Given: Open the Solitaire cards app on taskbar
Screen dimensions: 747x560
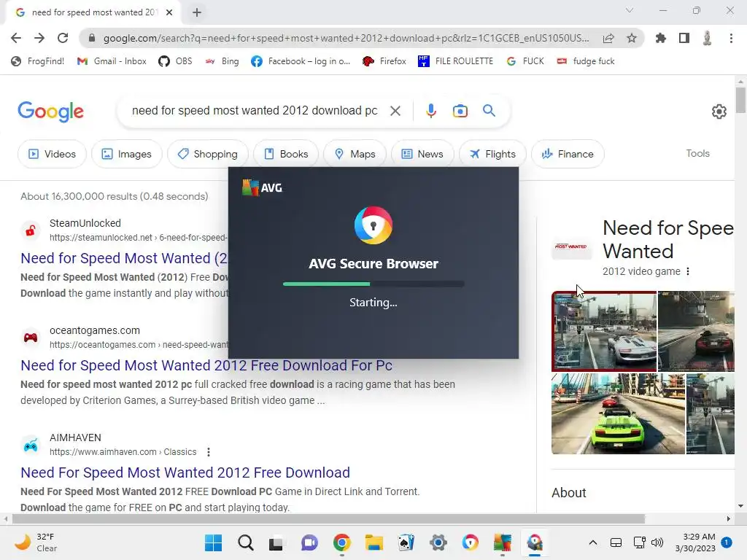Looking at the screenshot, I should 406,542.
